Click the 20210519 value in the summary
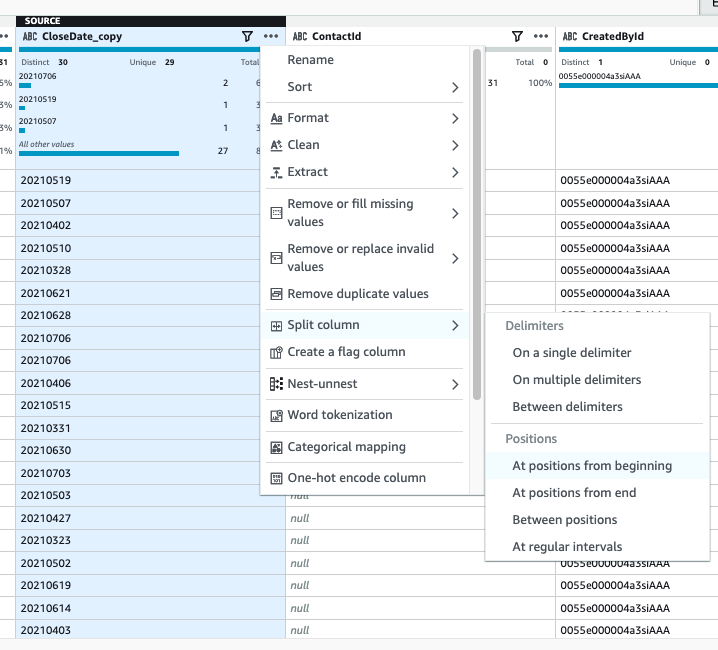 (x=38, y=99)
